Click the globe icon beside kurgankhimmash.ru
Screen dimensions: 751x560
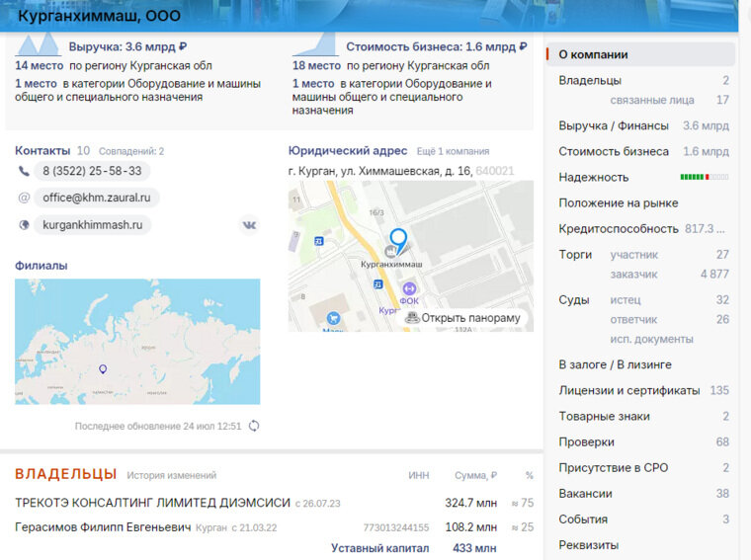[24, 225]
